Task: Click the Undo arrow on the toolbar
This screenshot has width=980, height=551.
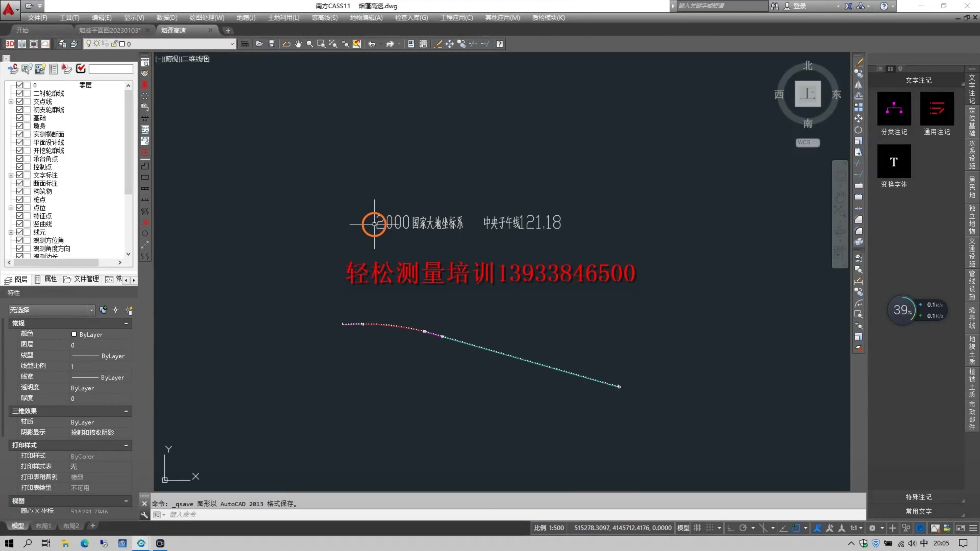Action: 372,44
